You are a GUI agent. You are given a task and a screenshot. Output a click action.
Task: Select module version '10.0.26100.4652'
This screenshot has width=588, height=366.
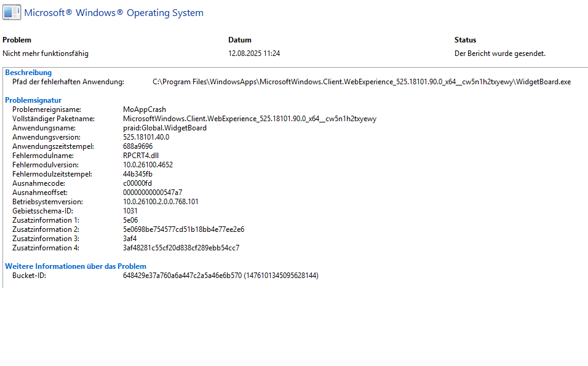point(148,165)
